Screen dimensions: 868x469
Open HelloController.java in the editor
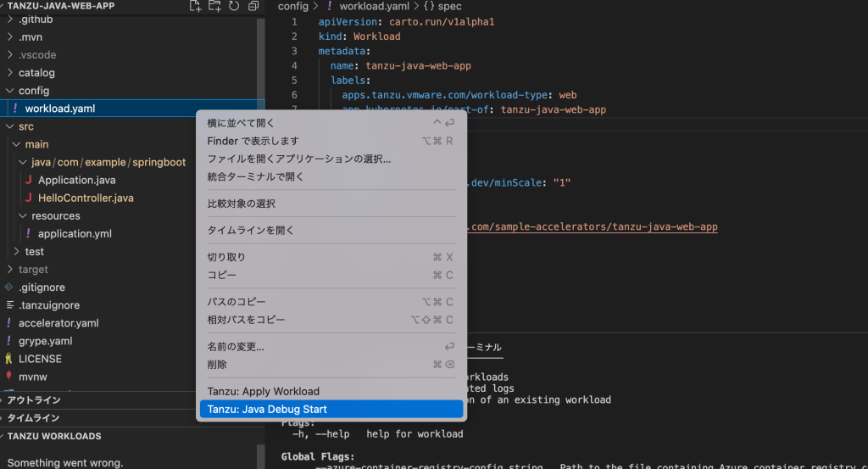tap(85, 198)
